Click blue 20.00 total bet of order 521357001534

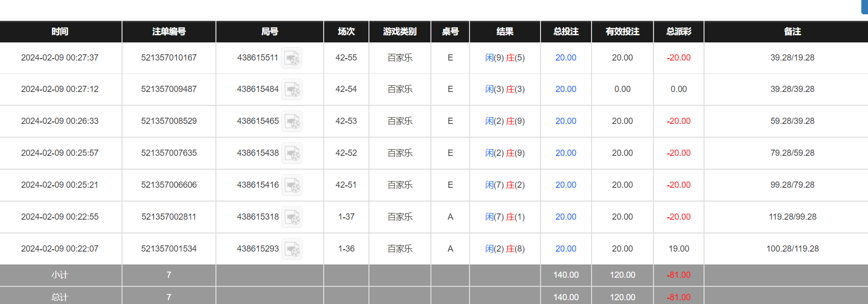point(566,249)
